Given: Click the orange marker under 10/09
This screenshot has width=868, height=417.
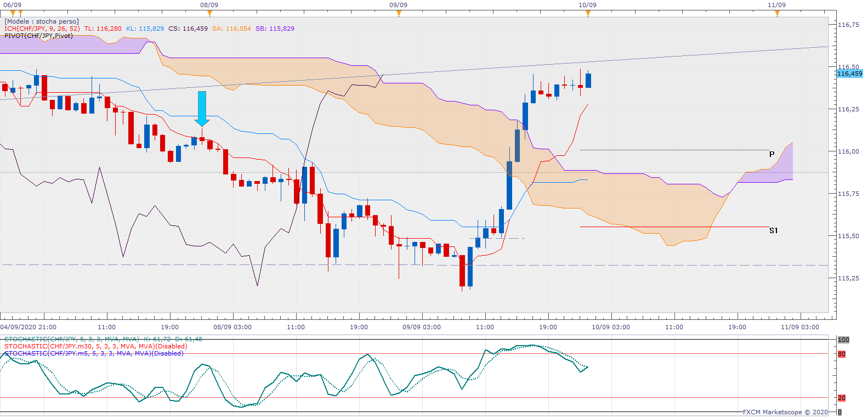Looking at the screenshot, I should (588, 13).
